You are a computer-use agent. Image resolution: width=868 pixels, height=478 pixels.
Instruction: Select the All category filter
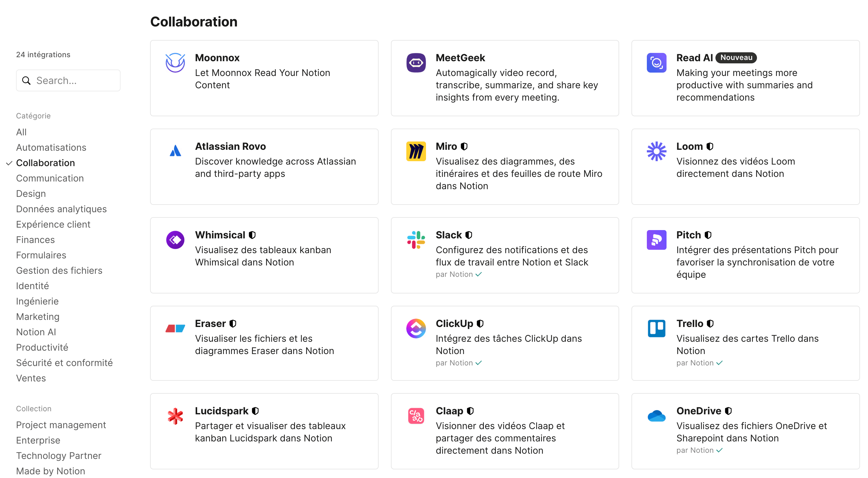[x=21, y=132]
